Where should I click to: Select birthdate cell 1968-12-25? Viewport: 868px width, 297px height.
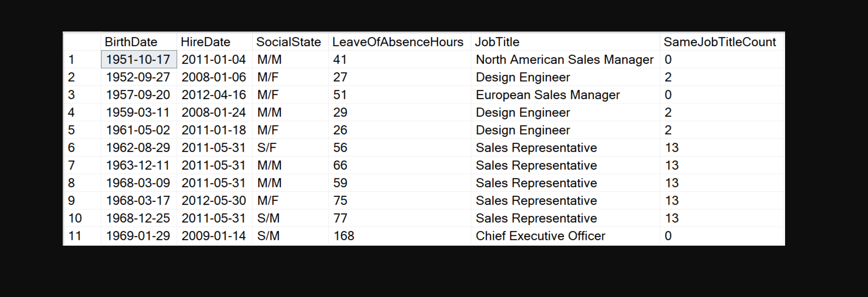click(x=139, y=218)
